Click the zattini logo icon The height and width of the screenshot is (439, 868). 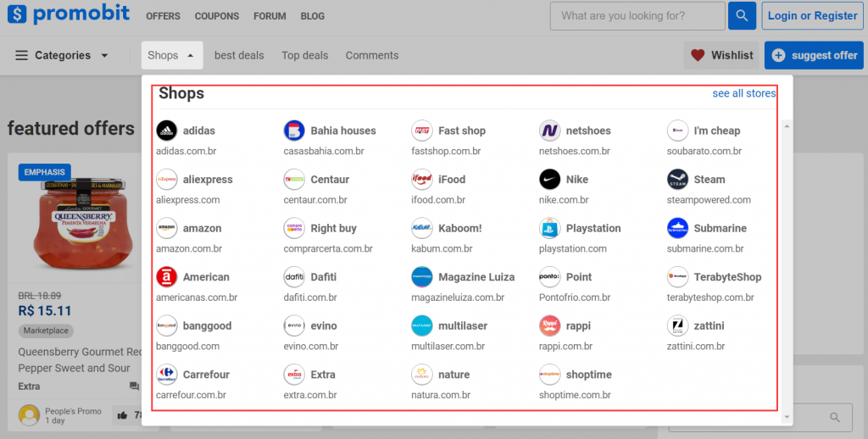click(677, 325)
